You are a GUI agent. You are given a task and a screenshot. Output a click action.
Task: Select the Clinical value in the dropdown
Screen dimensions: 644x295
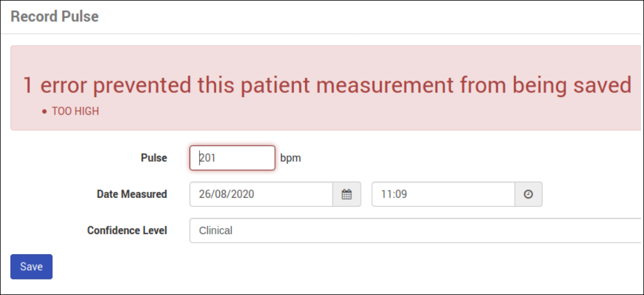click(x=216, y=230)
